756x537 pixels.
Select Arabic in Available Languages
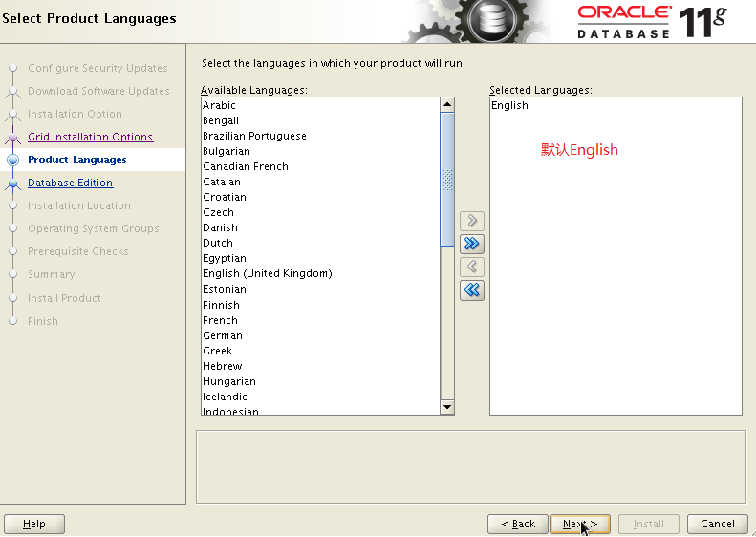pyautogui.click(x=320, y=105)
